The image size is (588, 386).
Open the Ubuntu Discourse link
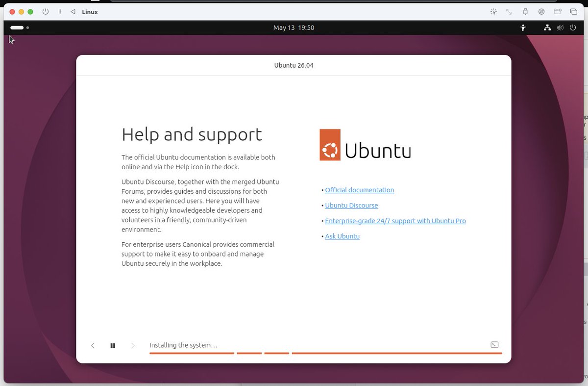tap(351, 206)
